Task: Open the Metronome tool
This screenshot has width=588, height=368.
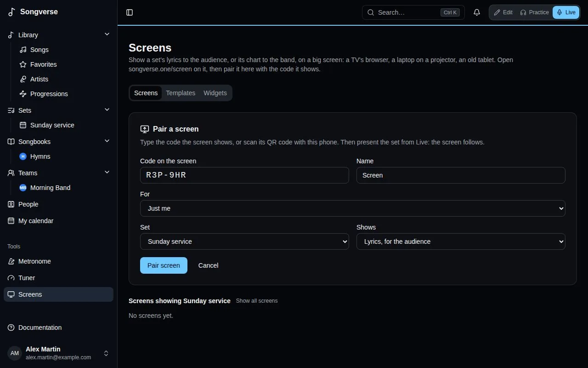Action: tap(58, 261)
